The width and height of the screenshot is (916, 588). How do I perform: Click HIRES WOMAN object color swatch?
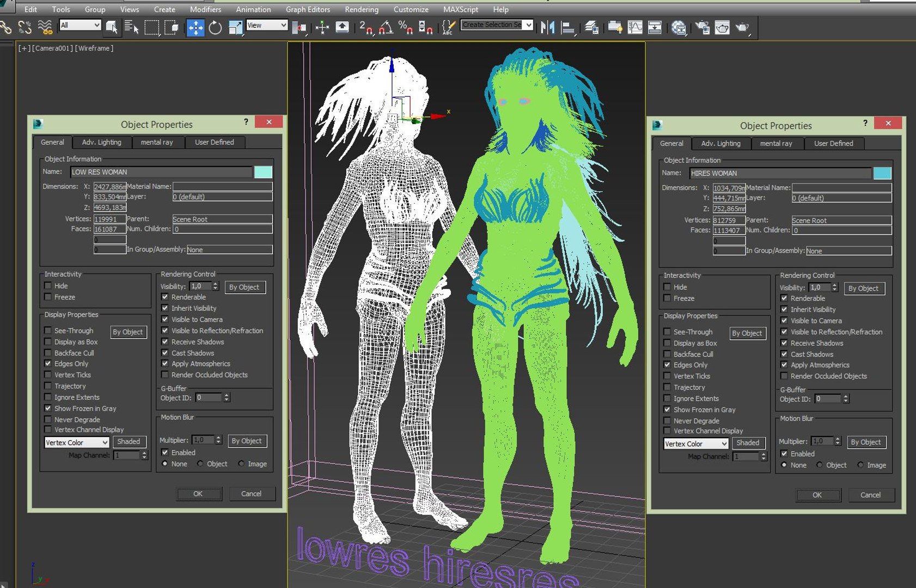point(882,173)
